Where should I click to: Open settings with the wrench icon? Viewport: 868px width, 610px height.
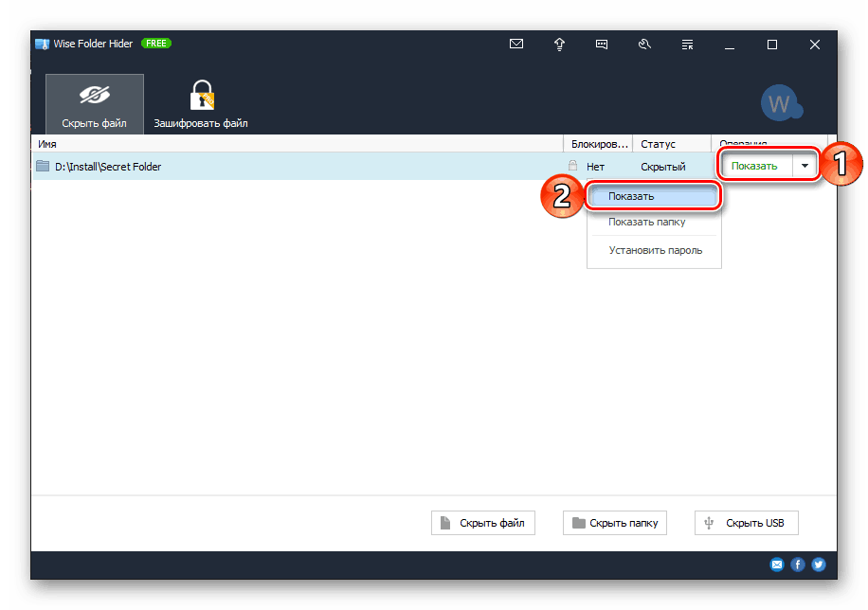(x=644, y=44)
